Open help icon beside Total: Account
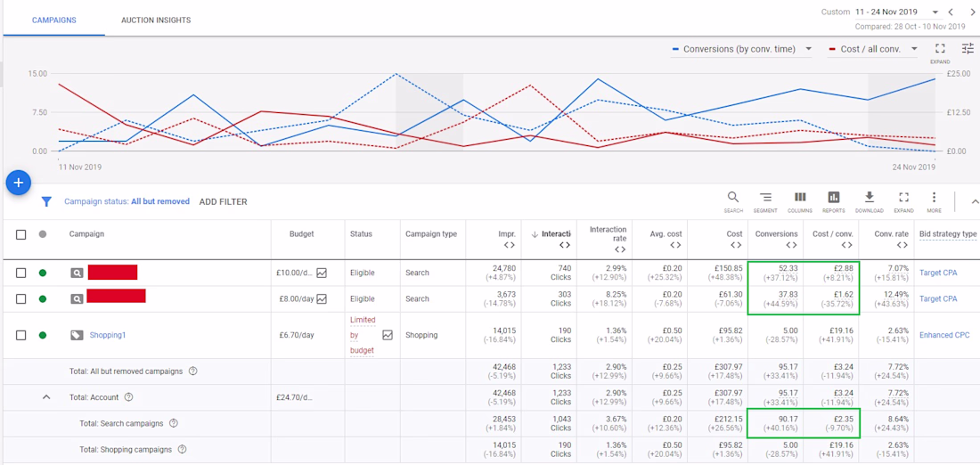980x465 pixels. [129, 397]
